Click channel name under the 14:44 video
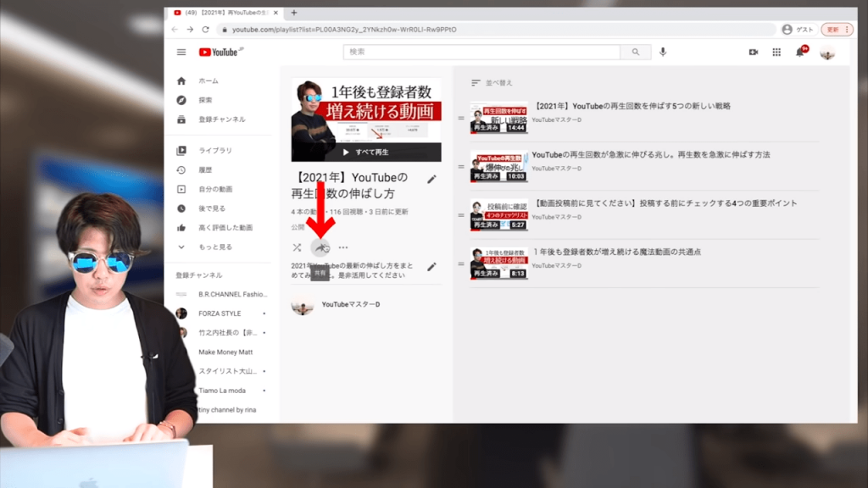The width and height of the screenshot is (868, 488). click(556, 119)
